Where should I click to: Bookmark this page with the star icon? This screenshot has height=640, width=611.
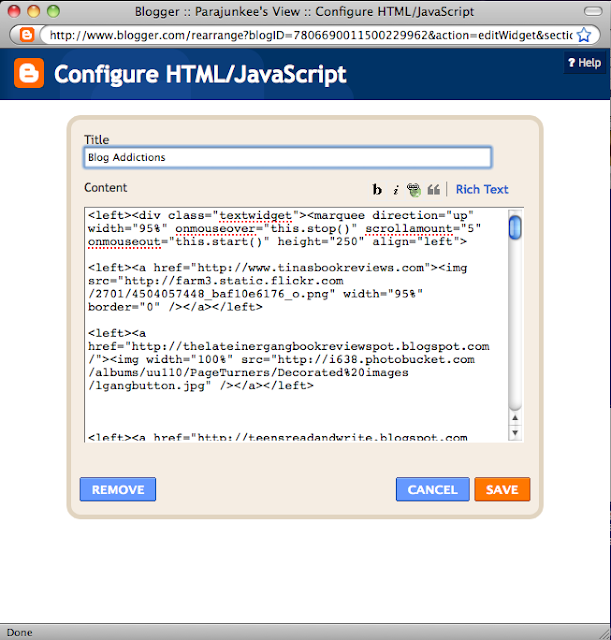584,35
